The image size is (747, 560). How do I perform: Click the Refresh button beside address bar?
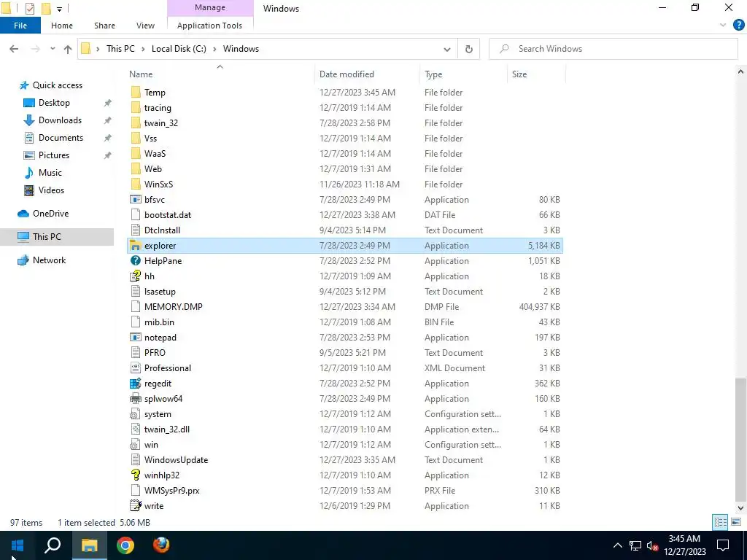pos(469,49)
